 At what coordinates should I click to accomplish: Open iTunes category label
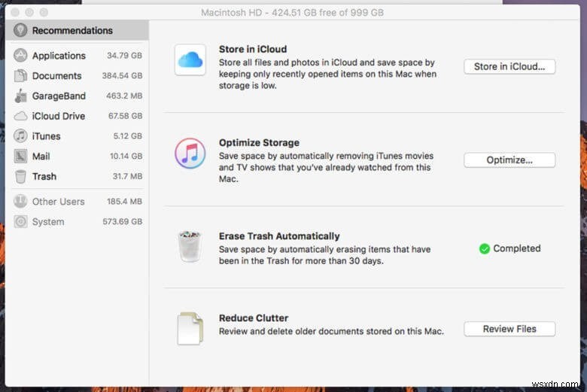pos(46,136)
